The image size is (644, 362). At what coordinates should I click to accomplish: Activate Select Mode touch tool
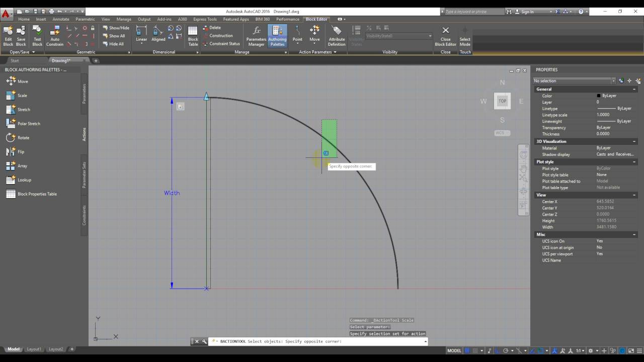465,36
